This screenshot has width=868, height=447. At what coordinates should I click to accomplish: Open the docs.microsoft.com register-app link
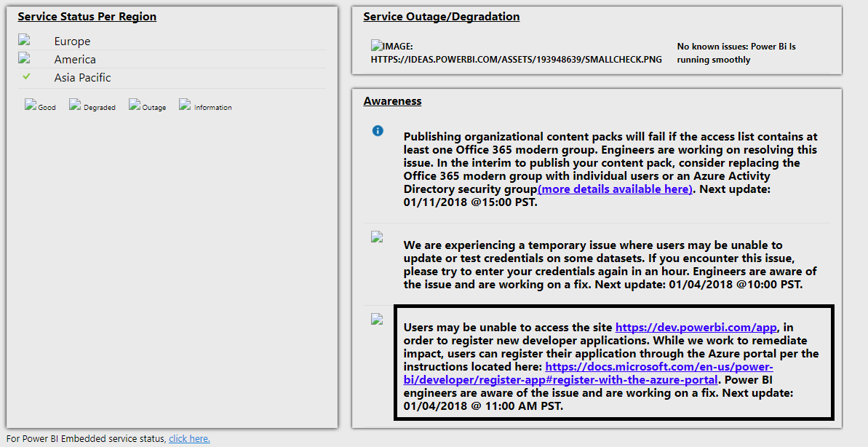click(x=589, y=373)
